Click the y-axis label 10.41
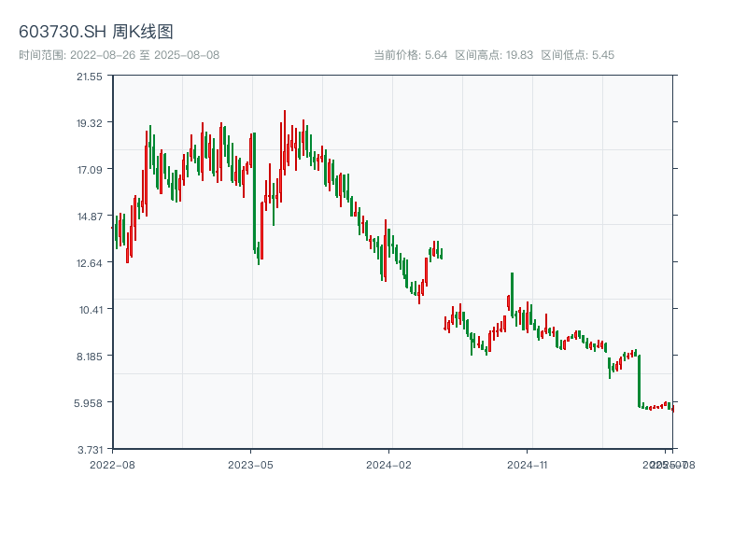Screen dimensions: 747x560 [x=91, y=310]
